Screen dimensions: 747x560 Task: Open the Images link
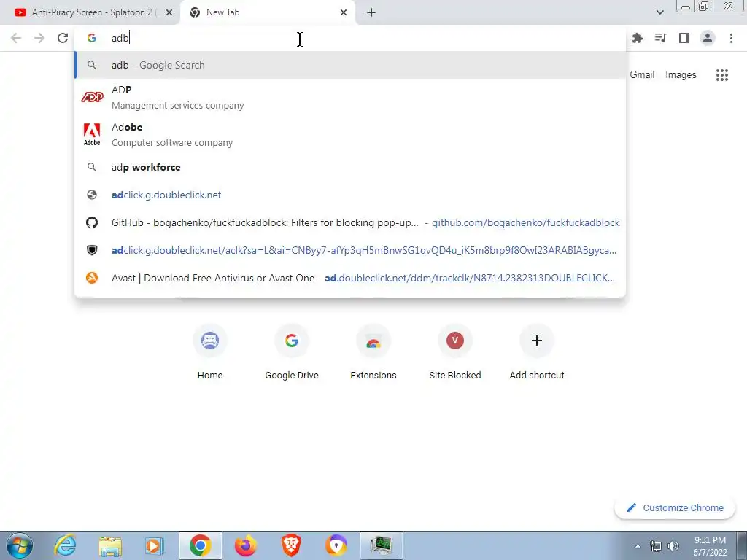pos(681,75)
